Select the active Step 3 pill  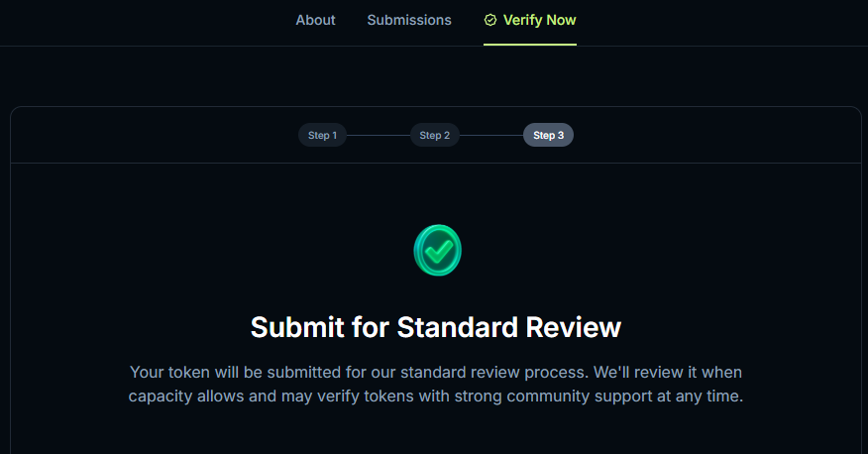548,135
